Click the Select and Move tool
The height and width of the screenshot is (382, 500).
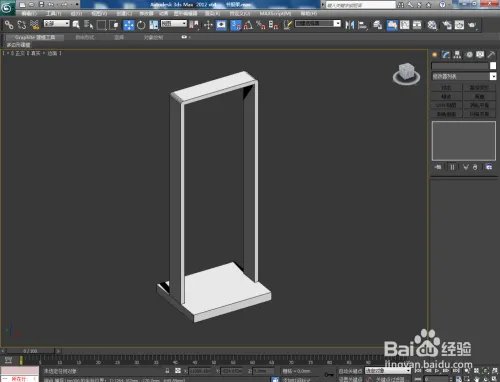pyautogui.click(x=128, y=25)
